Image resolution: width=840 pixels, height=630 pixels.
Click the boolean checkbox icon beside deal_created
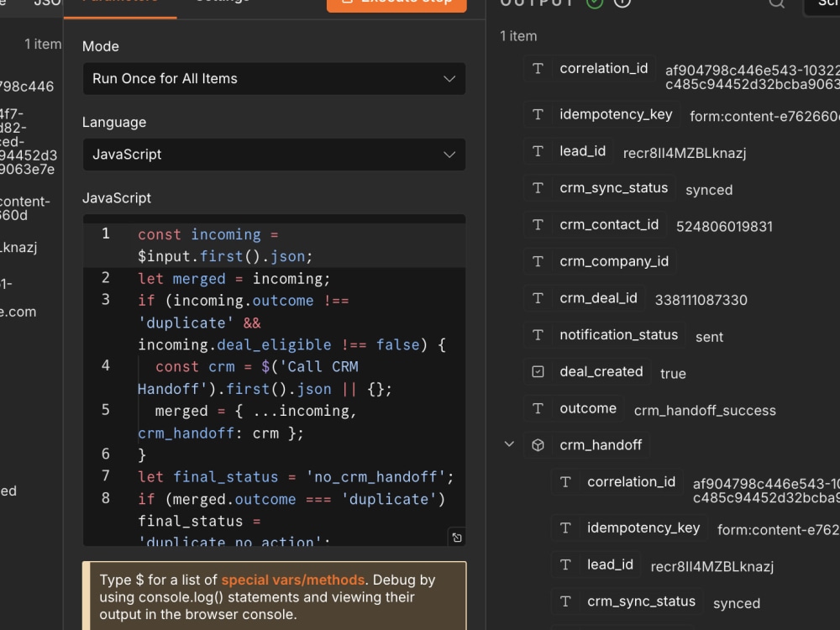click(538, 372)
